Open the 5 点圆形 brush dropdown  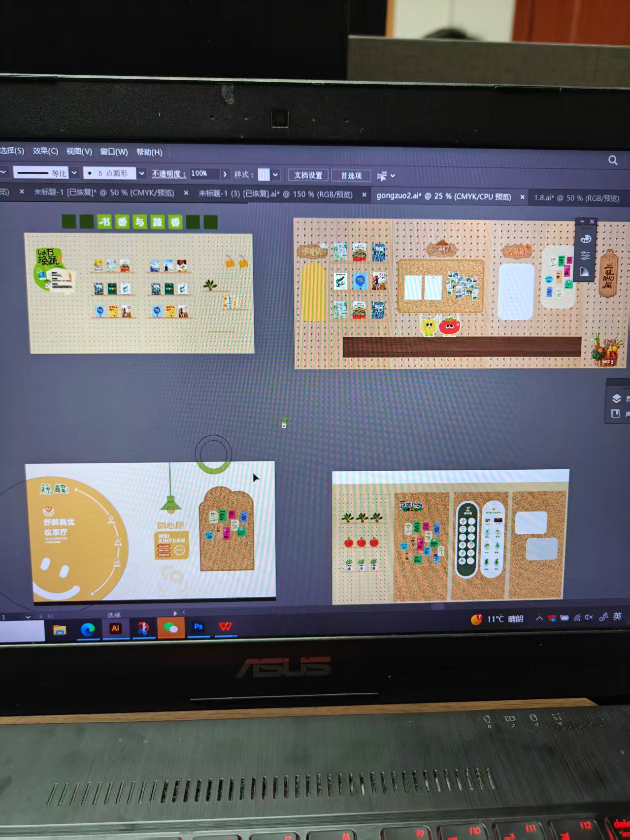click(x=142, y=173)
